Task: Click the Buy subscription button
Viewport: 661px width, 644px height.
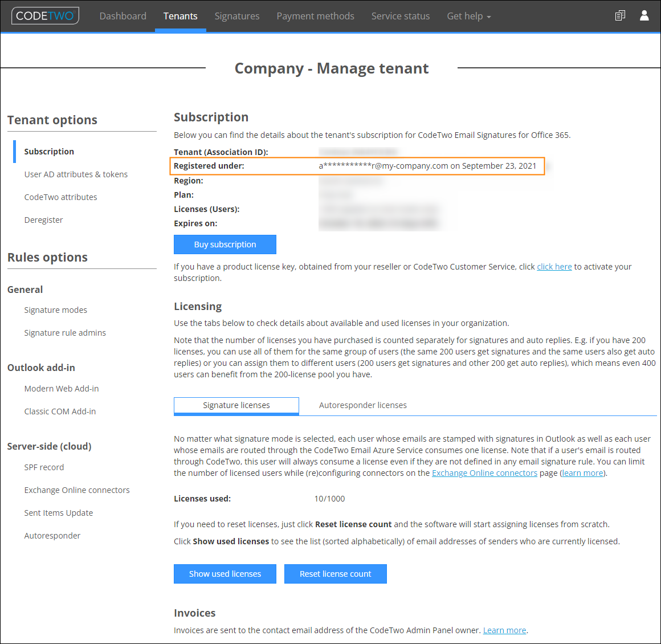Action: [225, 244]
